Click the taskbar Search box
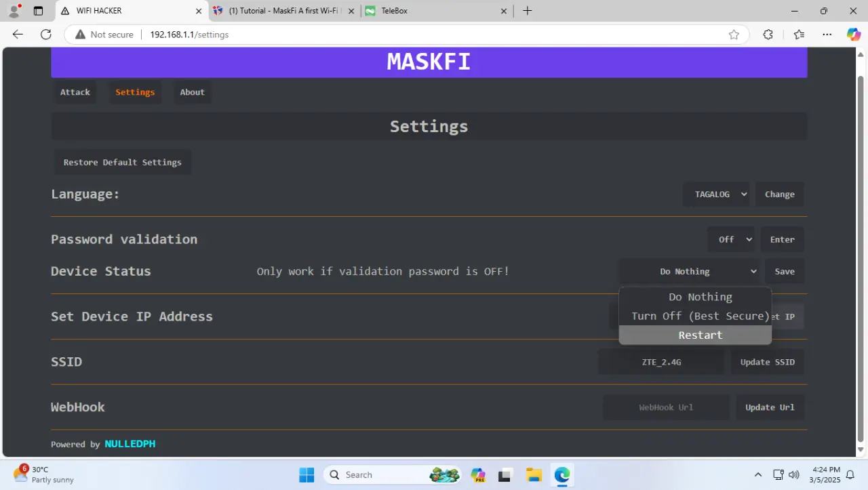Screen dimensions: 868x490 click(393, 475)
